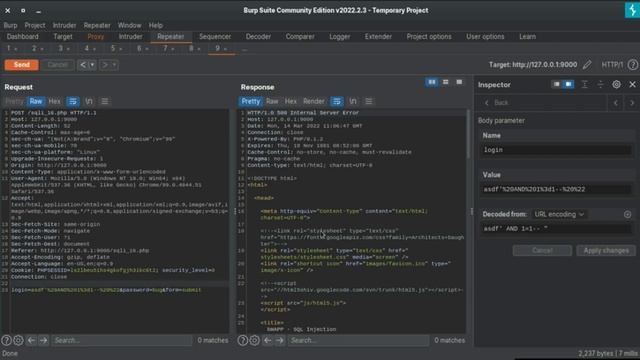Switch to Proxy tool tab
Image resolution: width=640 pixels, height=360 pixels.
[96, 37]
